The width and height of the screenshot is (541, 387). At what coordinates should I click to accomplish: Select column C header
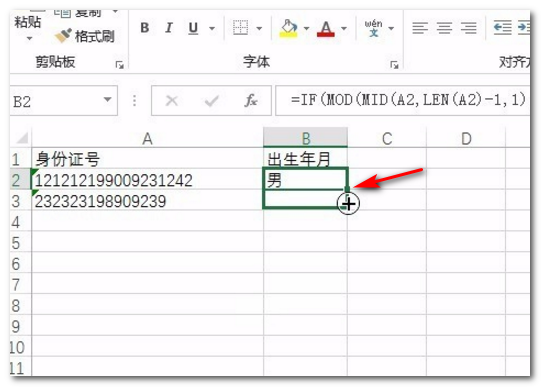[387, 138]
